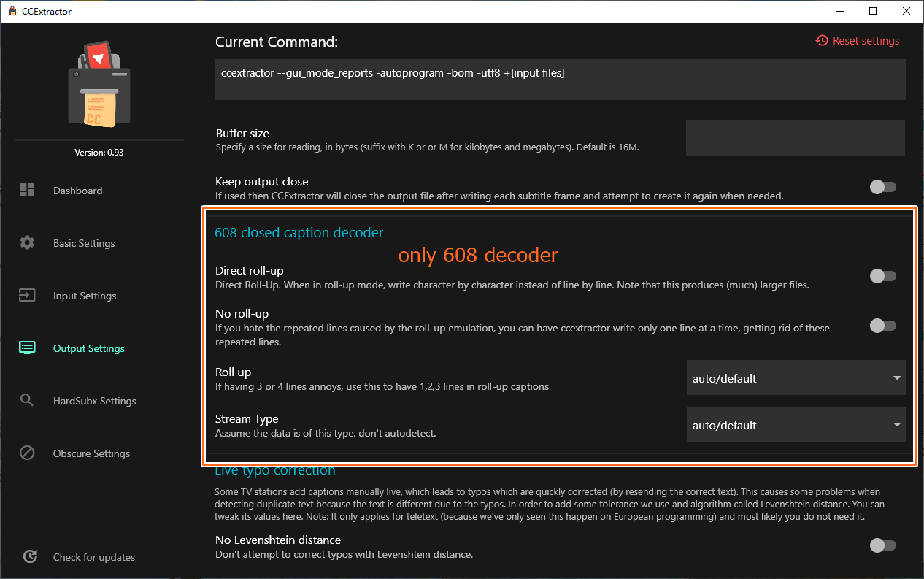Click the Roll up dropdown arrow
This screenshot has width=924, height=579.
[897, 378]
